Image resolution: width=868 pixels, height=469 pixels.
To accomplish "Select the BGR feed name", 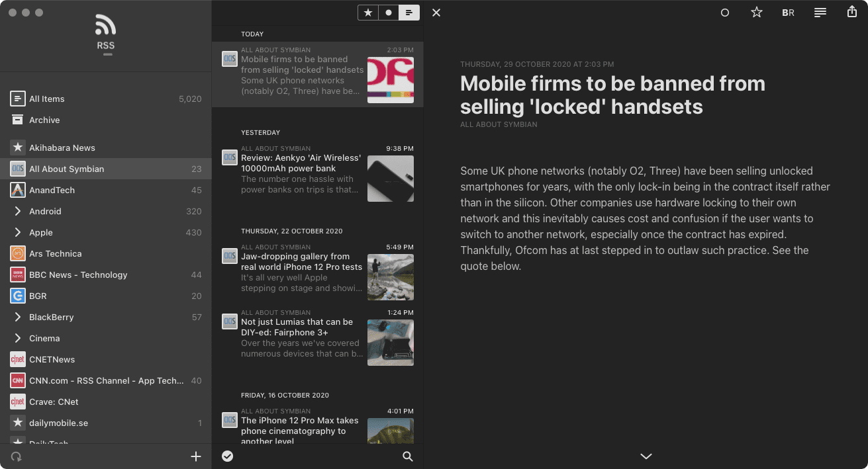I will point(38,296).
